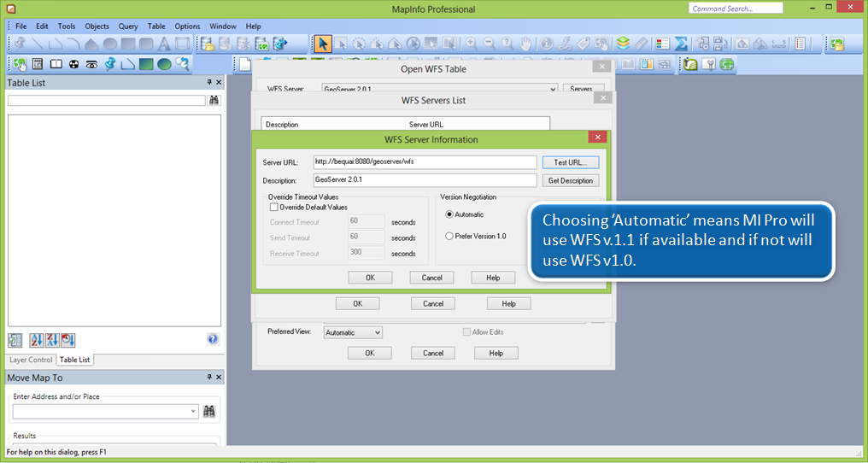The image size is (868, 463).
Task: Click the Open Table database-folder icon
Action: coord(207,44)
